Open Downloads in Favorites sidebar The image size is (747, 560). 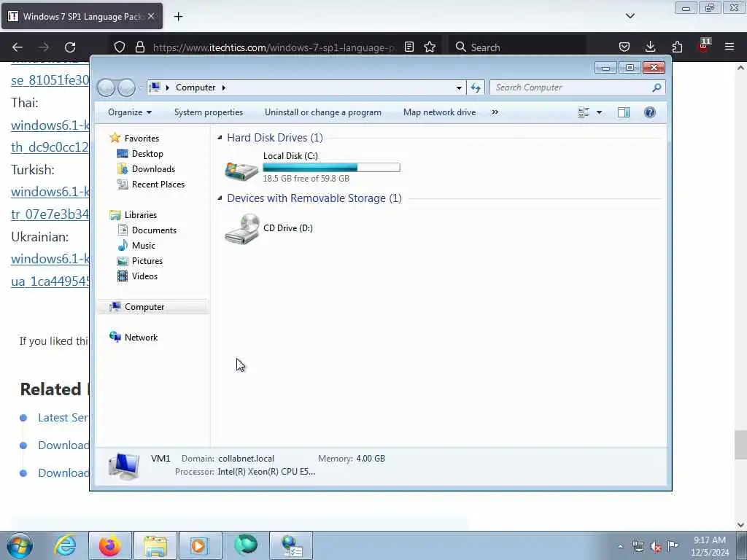[153, 169]
